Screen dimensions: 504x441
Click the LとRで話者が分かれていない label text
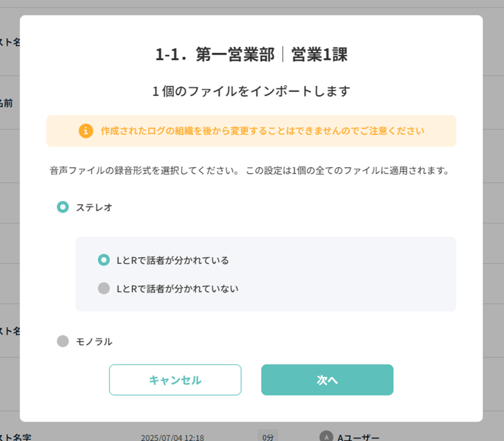[x=178, y=289]
